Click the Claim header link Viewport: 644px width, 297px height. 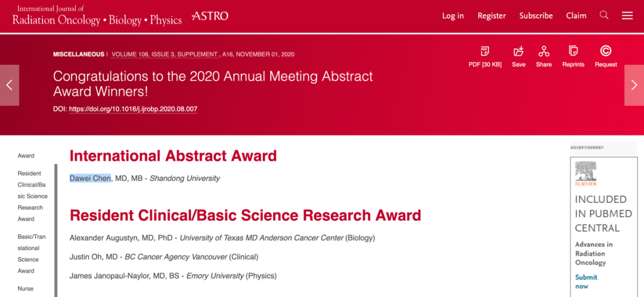click(x=576, y=16)
